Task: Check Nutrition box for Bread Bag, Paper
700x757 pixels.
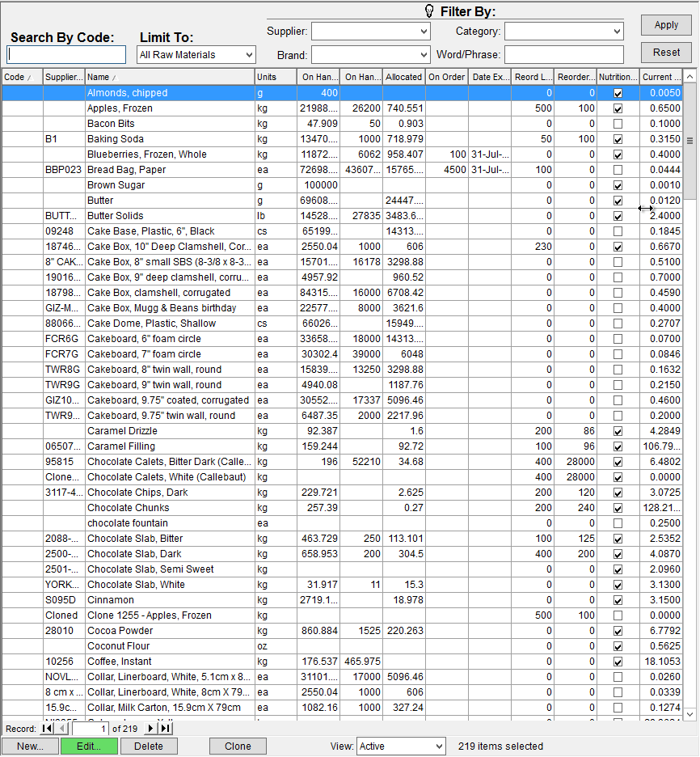Action: pos(618,170)
